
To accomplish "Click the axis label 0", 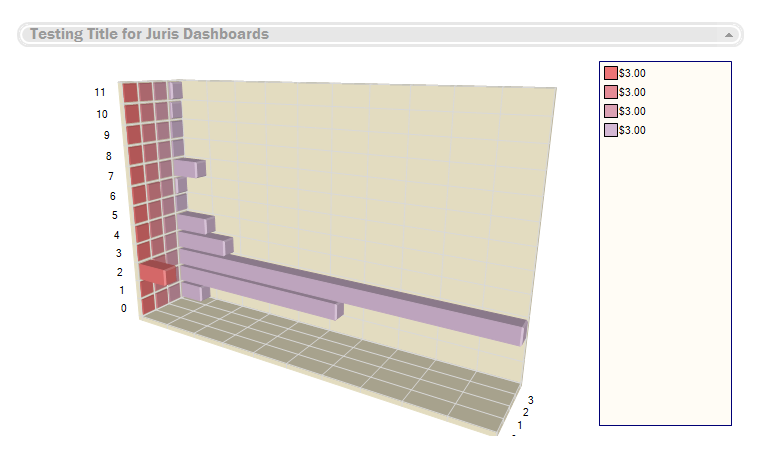I will (x=124, y=308).
